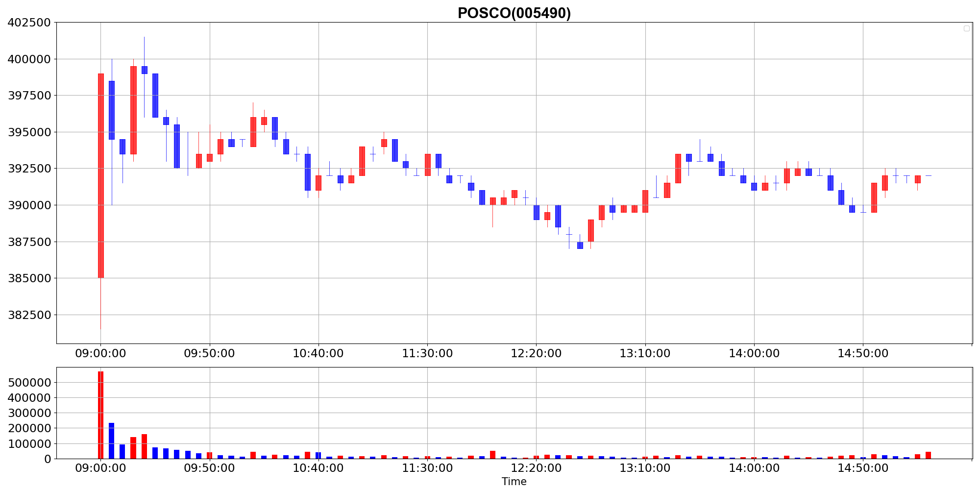Select the 402500 price axis label
This screenshot has width=980, height=490.
(x=29, y=23)
